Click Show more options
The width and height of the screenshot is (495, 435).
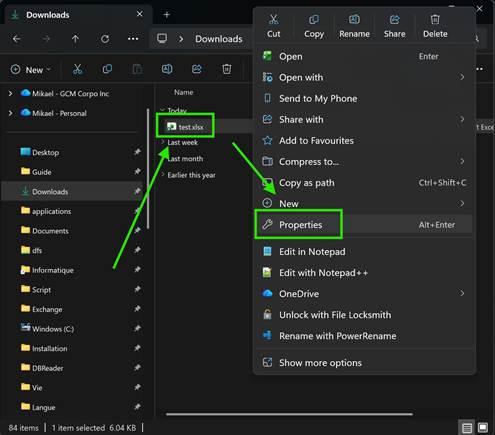[x=365, y=362]
